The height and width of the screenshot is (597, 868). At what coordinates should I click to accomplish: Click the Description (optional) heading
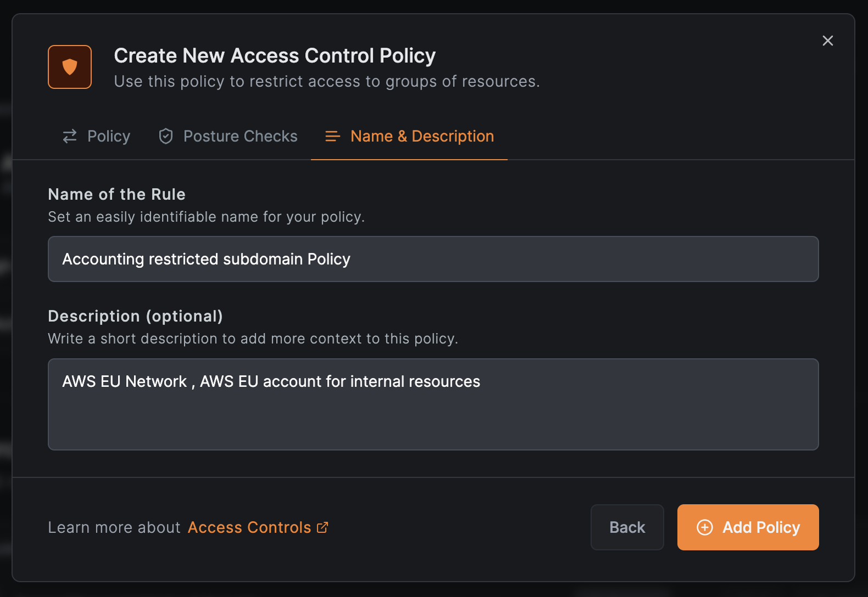(x=135, y=316)
